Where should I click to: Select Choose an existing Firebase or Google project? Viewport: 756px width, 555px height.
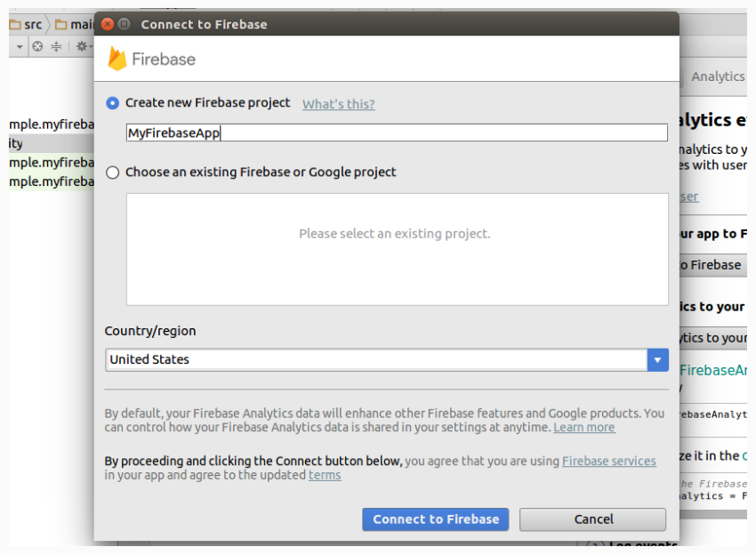pos(113,173)
